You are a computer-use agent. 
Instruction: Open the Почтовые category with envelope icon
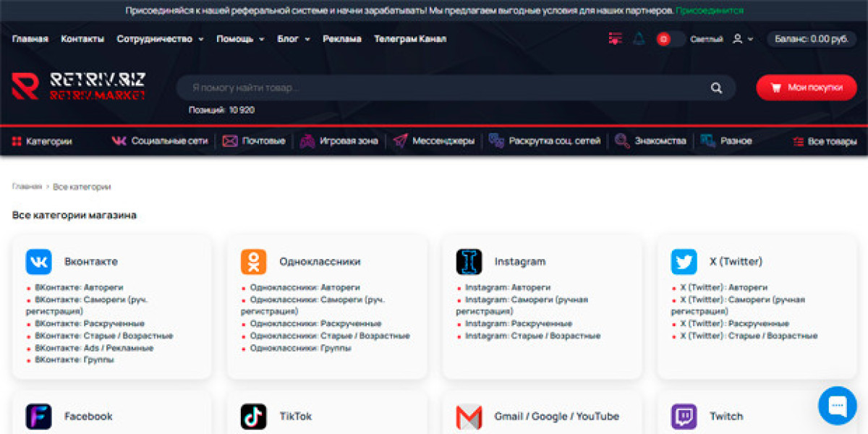point(229,140)
